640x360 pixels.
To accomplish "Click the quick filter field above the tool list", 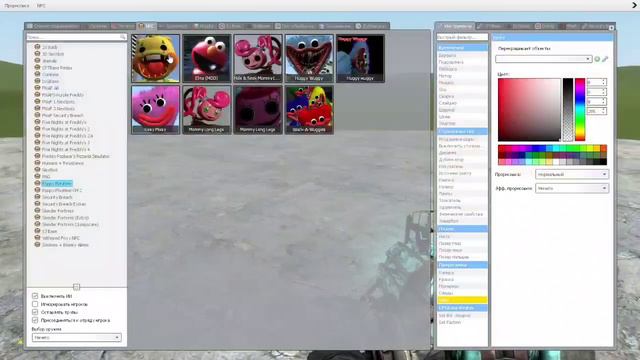I will [462, 37].
